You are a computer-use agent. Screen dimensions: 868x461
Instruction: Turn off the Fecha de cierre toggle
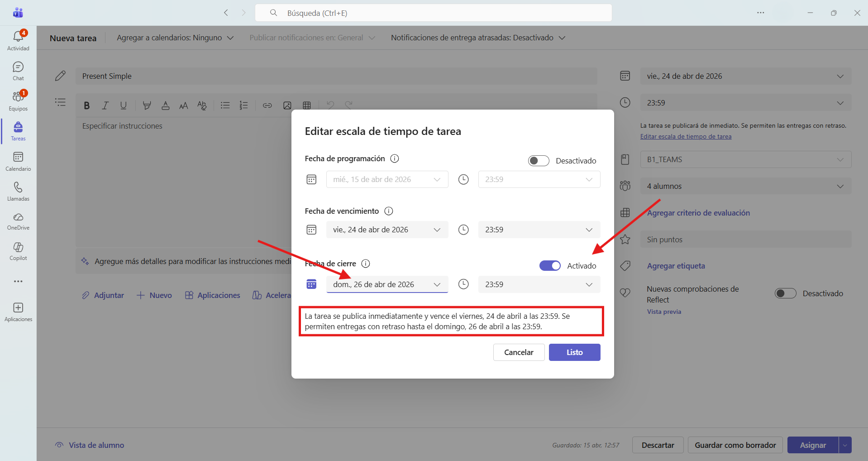click(x=550, y=266)
